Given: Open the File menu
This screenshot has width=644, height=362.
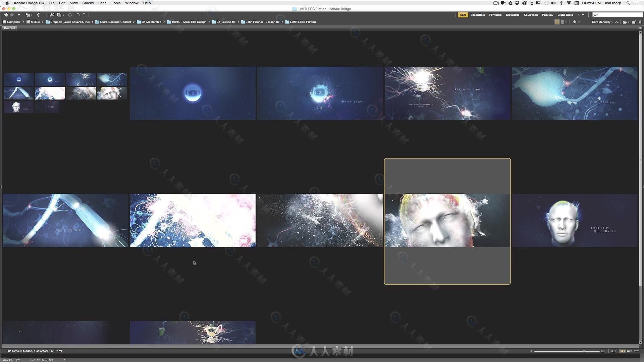Looking at the screenshot, I should click(52, 3).
